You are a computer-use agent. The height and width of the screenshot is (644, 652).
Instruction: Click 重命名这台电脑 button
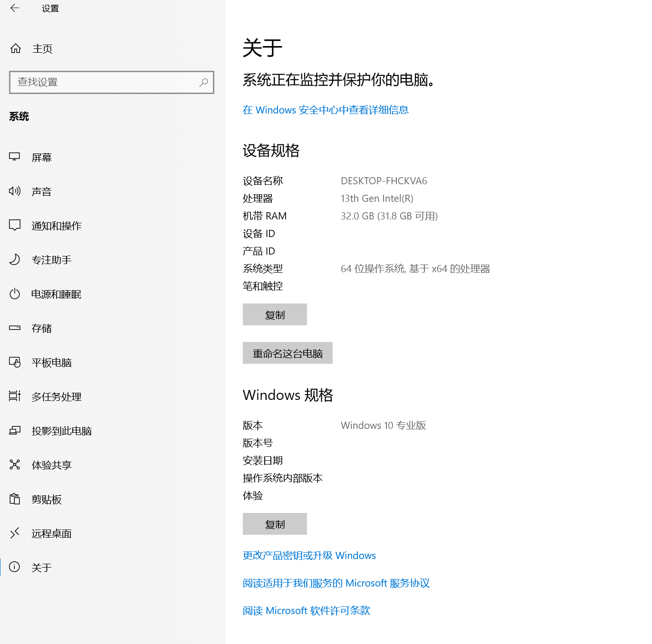tap(288, 353)
